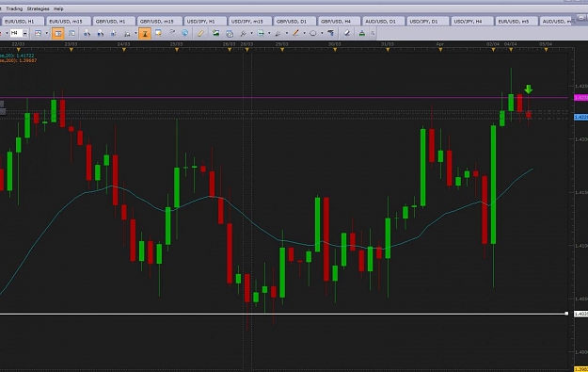588x372 pixels.
Task: Select the ellipse shape tool
Action: (312, 33)
